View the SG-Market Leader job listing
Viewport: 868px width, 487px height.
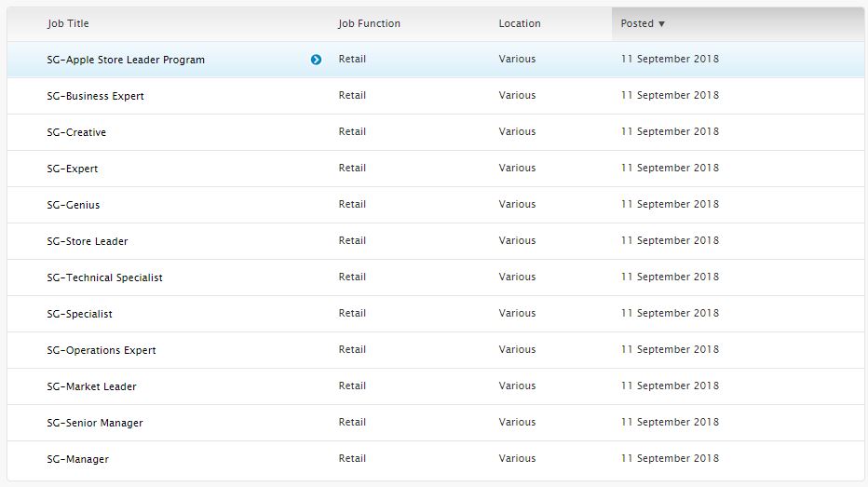coord(91,386)
